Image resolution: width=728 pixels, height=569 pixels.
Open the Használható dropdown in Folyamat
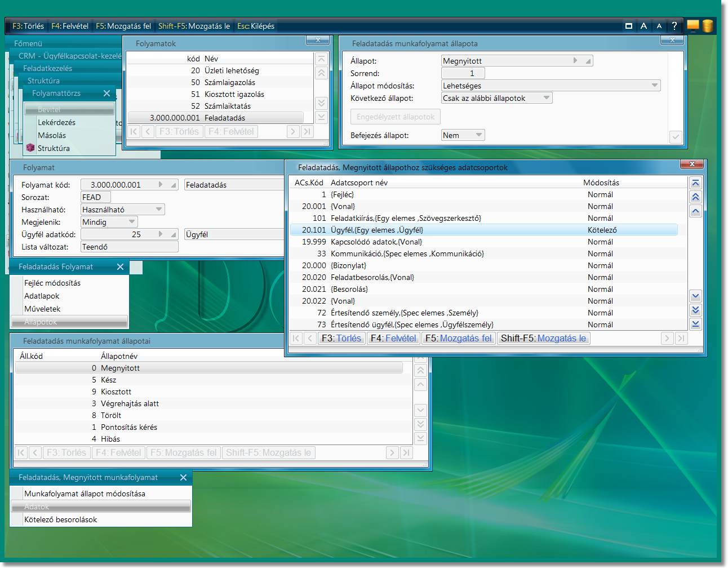[159, 210]
